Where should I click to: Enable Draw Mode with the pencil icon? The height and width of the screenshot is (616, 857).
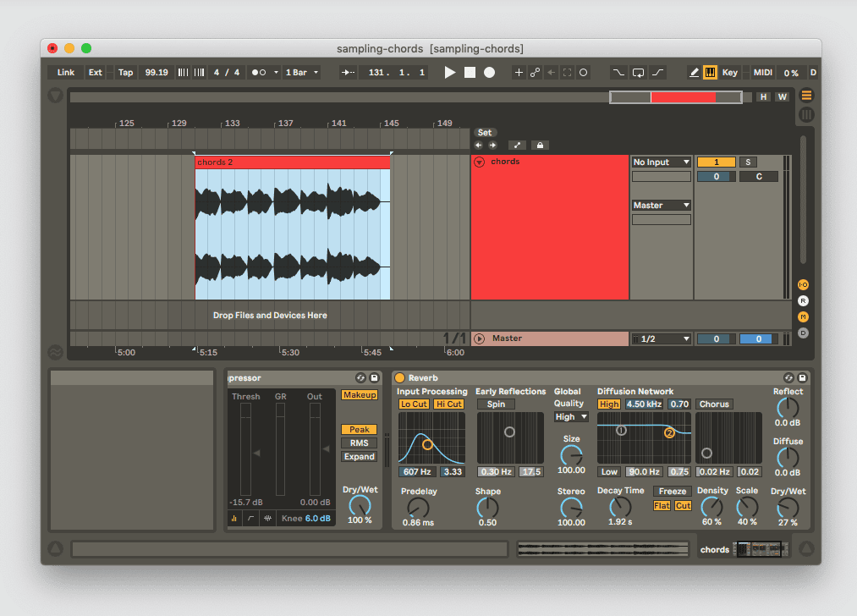pyautogui.click(x=693, y=72)
